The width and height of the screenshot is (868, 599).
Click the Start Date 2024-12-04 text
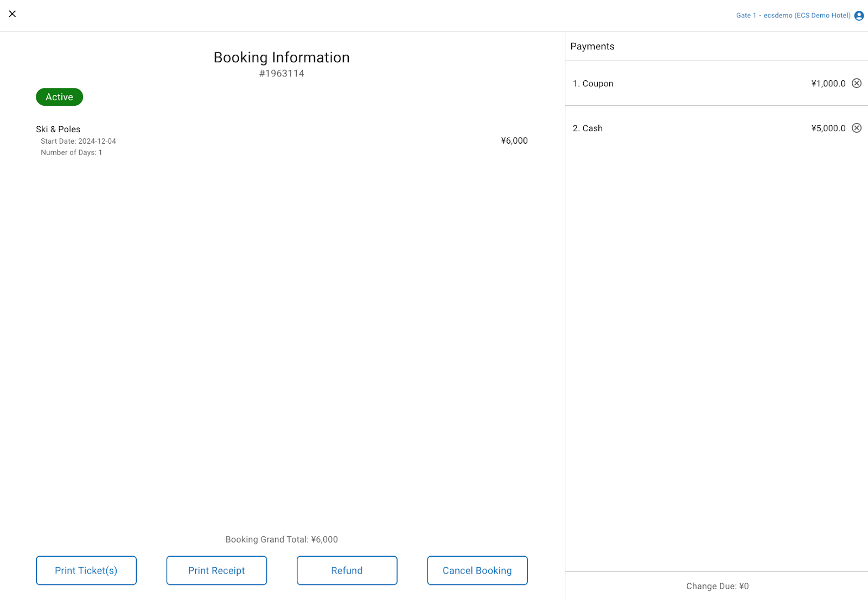78,141
